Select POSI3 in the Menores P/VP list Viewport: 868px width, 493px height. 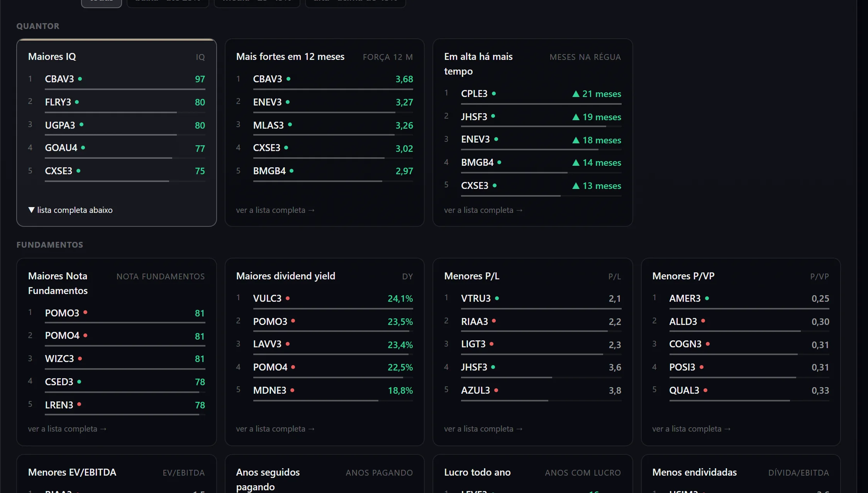click(x=682, y=367)
